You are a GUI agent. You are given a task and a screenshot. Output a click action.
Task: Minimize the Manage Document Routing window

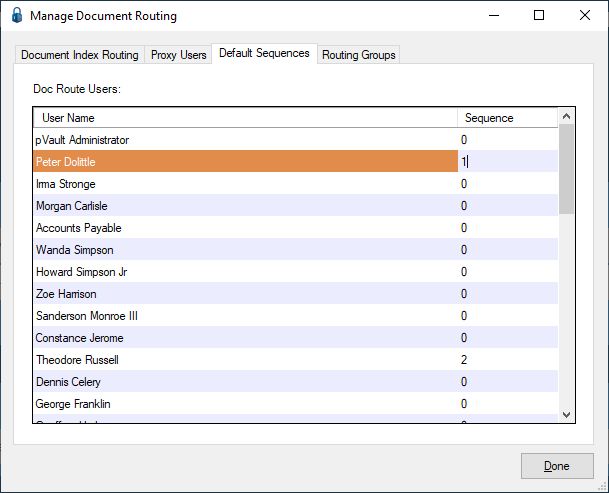(x=494, y=16)
